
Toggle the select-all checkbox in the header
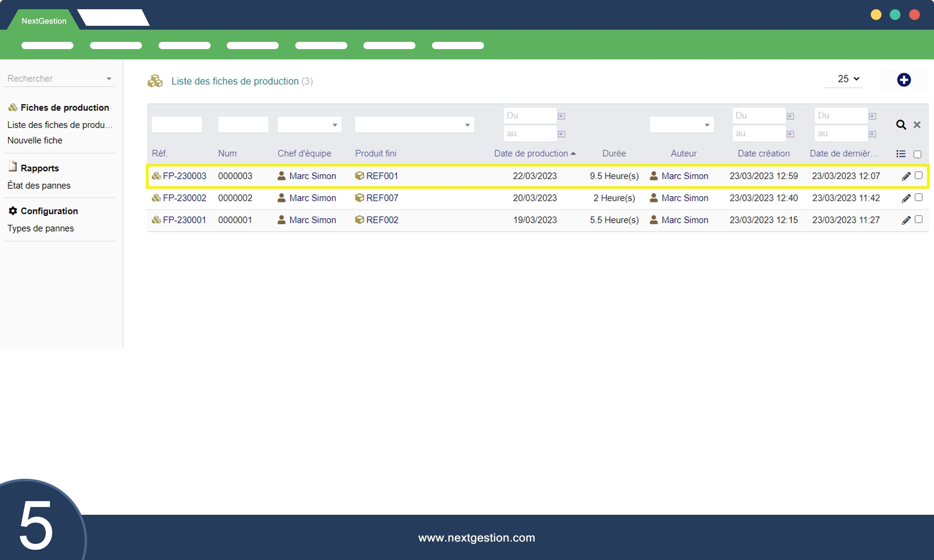917,154
